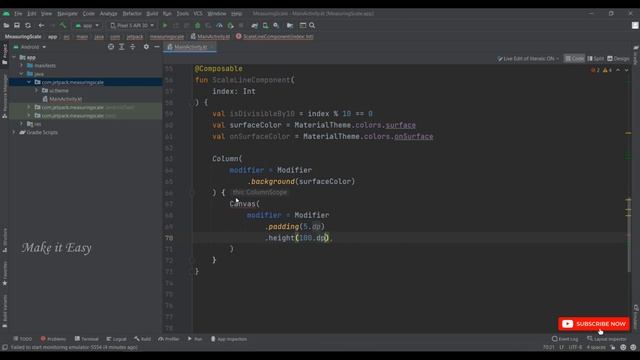Collapse the selected com.jetpack.measuringscale package
Image resolution: width=640 pixels, height=360 pixels.
click(29, 82)
